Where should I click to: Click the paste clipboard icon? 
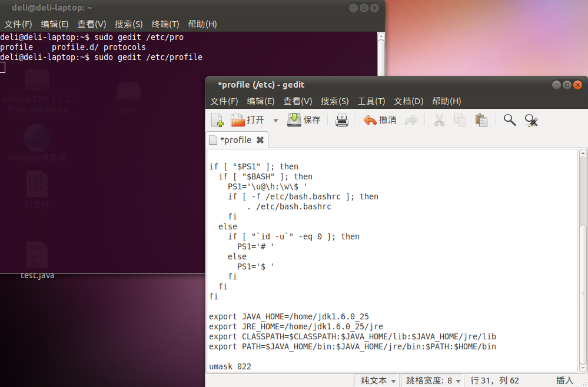click(481, 119)
